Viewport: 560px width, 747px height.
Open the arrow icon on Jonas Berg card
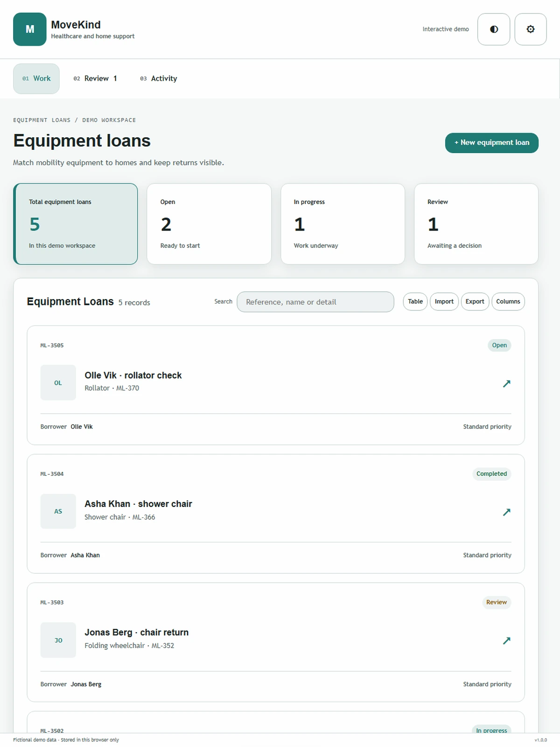[506, 641]
